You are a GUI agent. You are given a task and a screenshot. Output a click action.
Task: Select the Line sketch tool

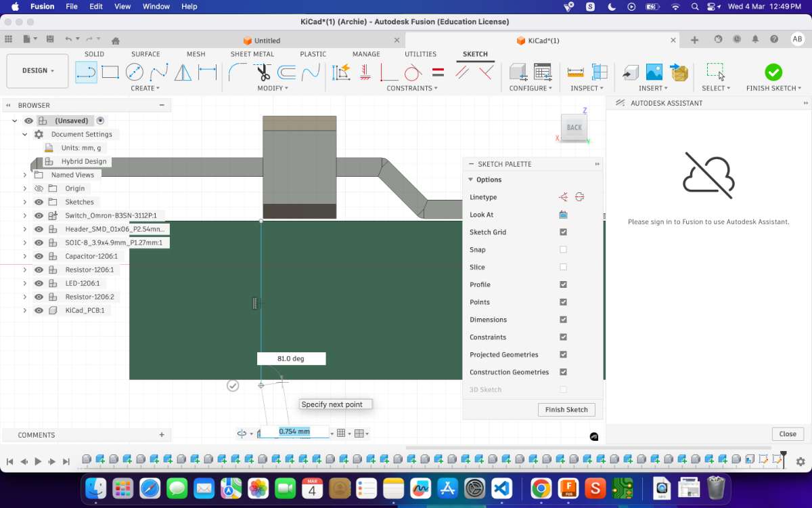click(x=86, y=72)
